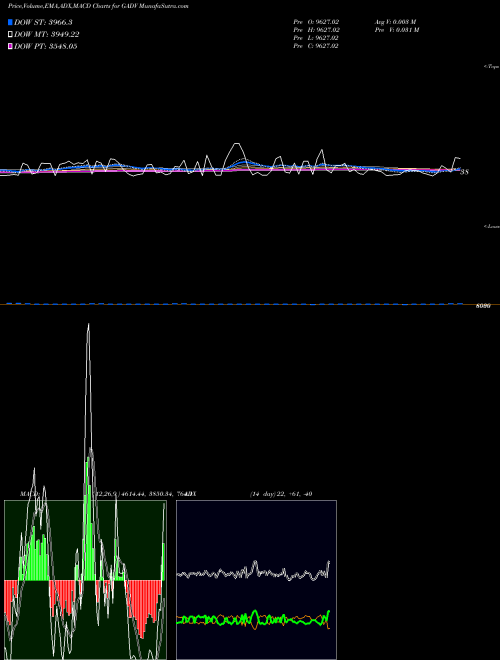The height and width of the screenshot is (660, 500).
Task: Select the DOW ST: 3966.3 label
Action: (x=43, y=22)
